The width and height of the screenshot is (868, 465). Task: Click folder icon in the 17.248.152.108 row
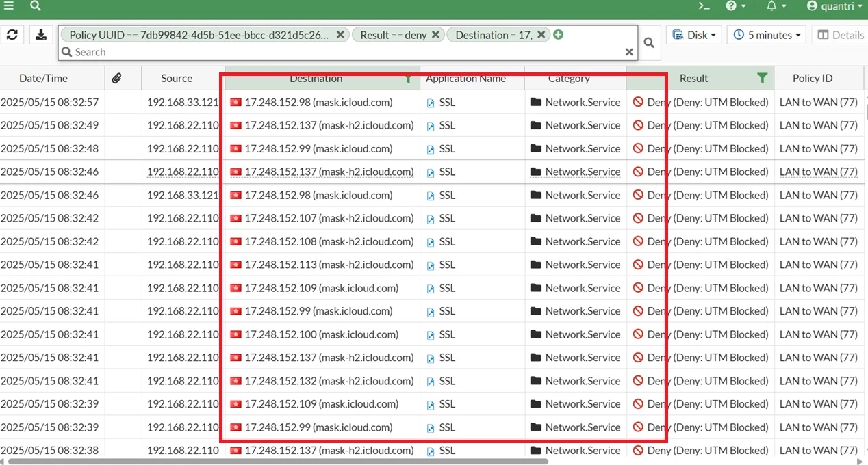point(535,242)
